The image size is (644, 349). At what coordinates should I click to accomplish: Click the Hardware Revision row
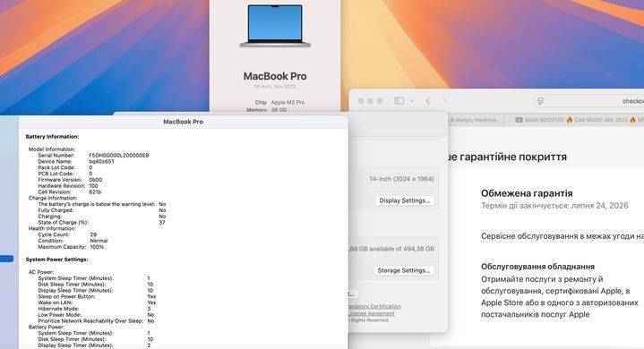[x=68, y=186]
